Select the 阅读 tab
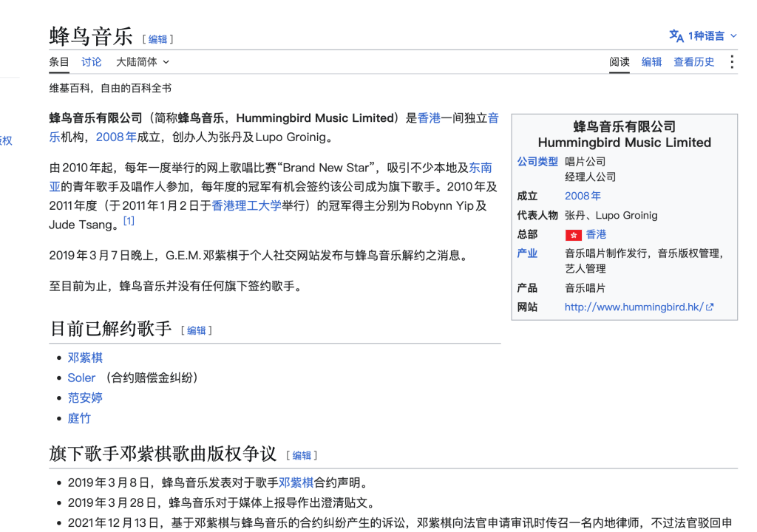This screenshot has width=757, height=532. pos(619,62)
